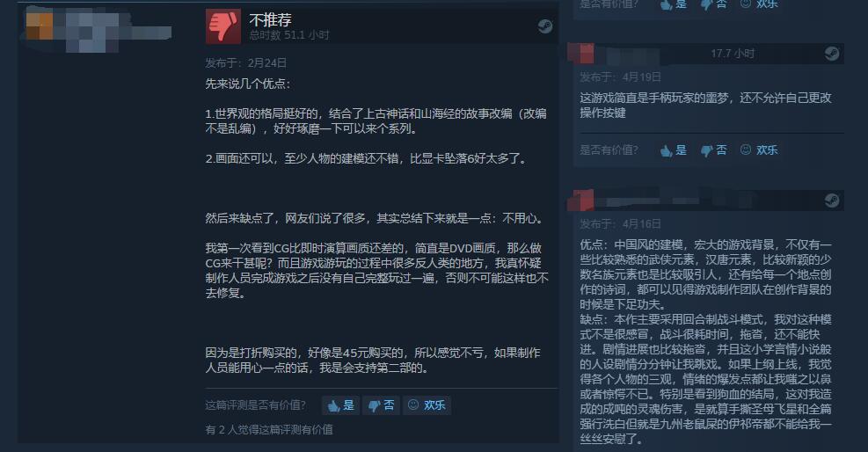This screenshot has width=868, height=452.
Task: Click 有 2 人觉得这篇评测有价值 text
Action: tap(269, 429)
